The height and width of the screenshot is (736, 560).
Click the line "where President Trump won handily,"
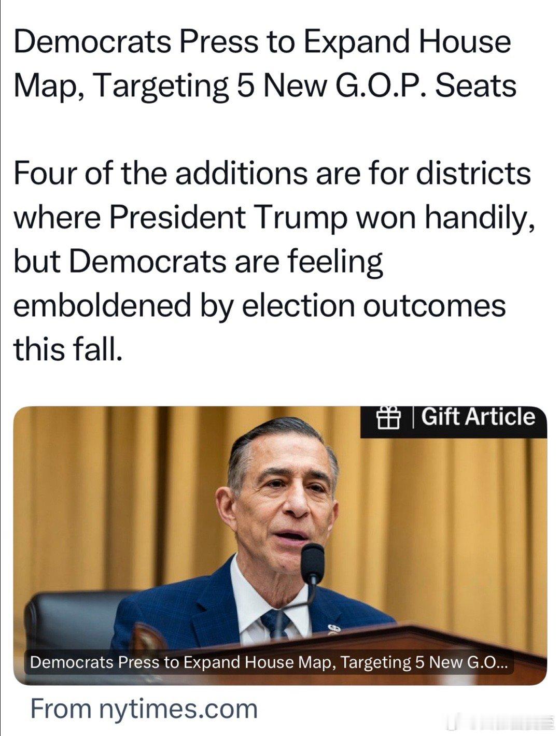click(274, 217)
